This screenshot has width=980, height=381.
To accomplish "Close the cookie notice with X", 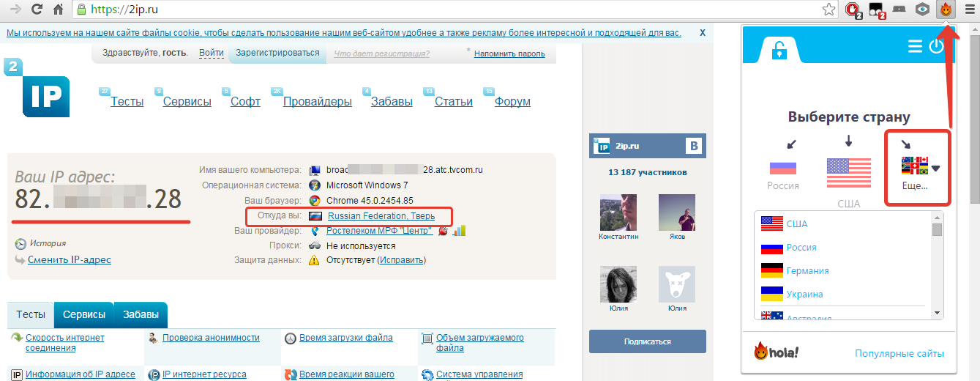I will point(703,33).
